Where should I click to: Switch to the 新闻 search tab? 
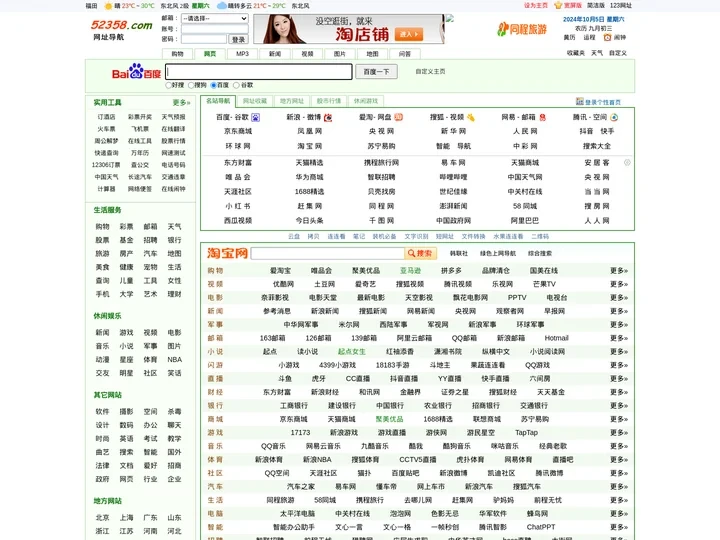tap(275, 54)
